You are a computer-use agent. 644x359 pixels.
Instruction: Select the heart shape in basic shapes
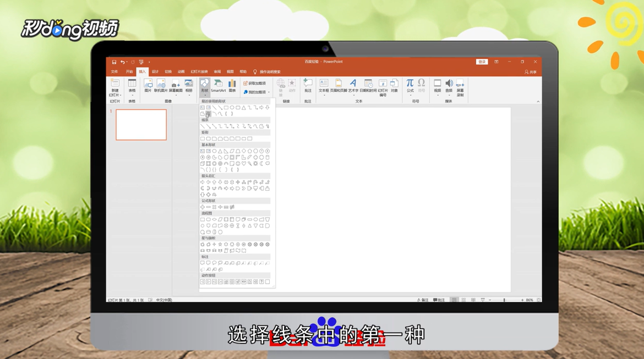click(x=244, y=164)
